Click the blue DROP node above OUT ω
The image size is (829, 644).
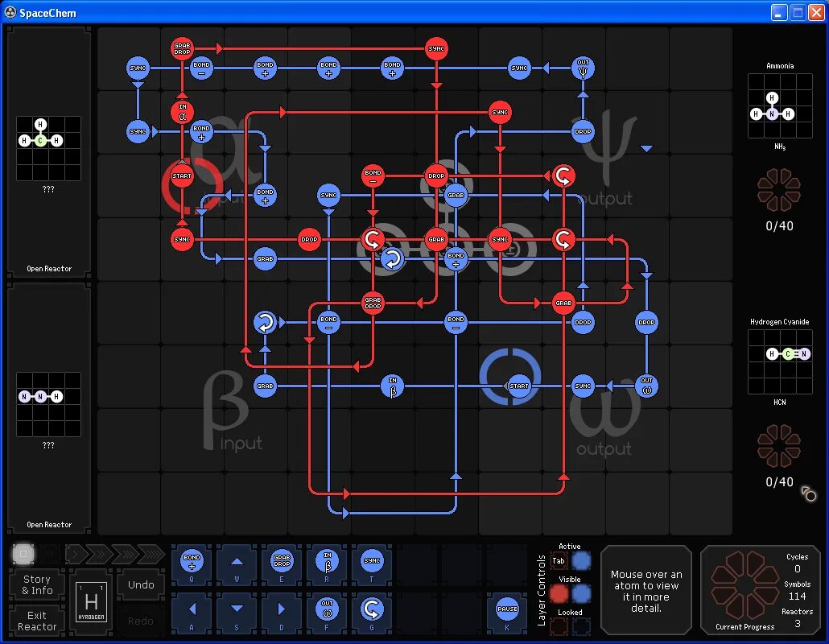tap(646, 323)
